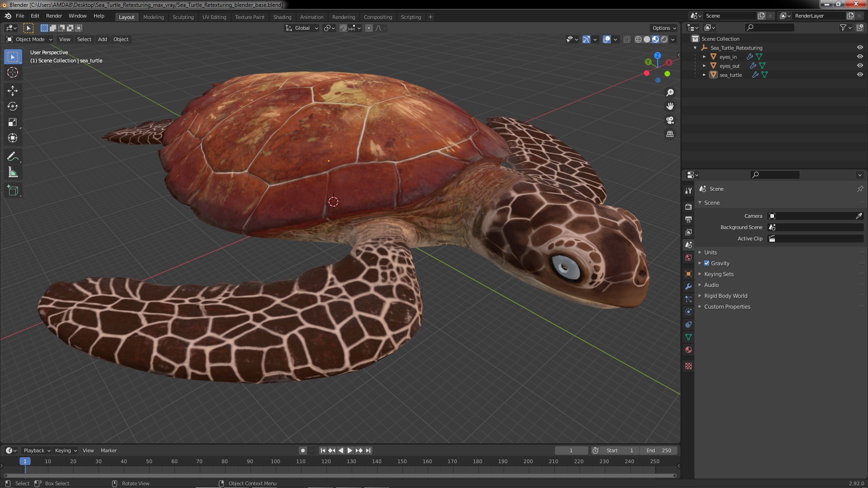The image size is (868, 488).
Task: Expand the eyes_in tree item
Action: click(x=704, y=56)
